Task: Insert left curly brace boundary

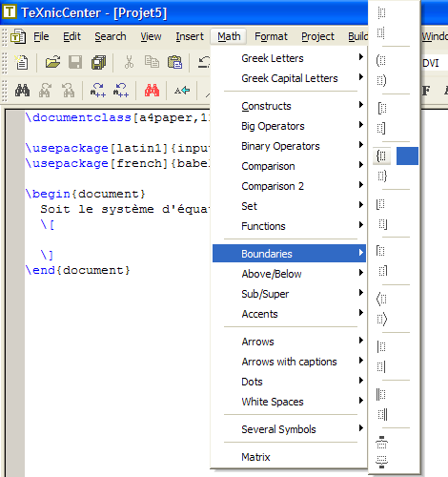Action: click(x=381, y=156)
